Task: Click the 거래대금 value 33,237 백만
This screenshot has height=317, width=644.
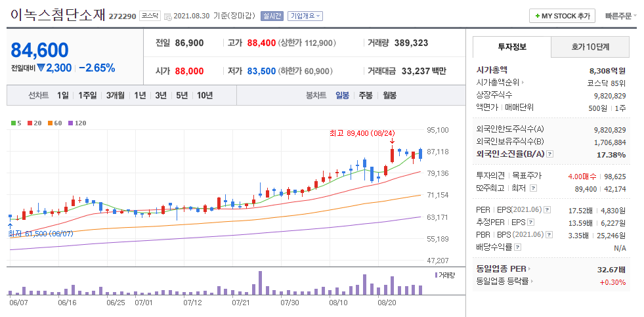Action: click(424, 71)
